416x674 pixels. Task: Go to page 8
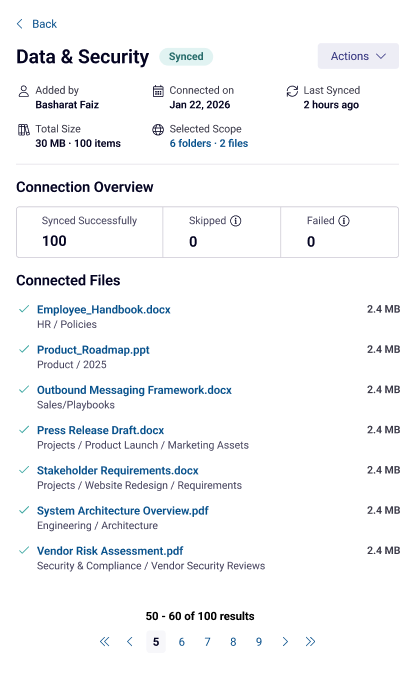[x=233, y=642]
